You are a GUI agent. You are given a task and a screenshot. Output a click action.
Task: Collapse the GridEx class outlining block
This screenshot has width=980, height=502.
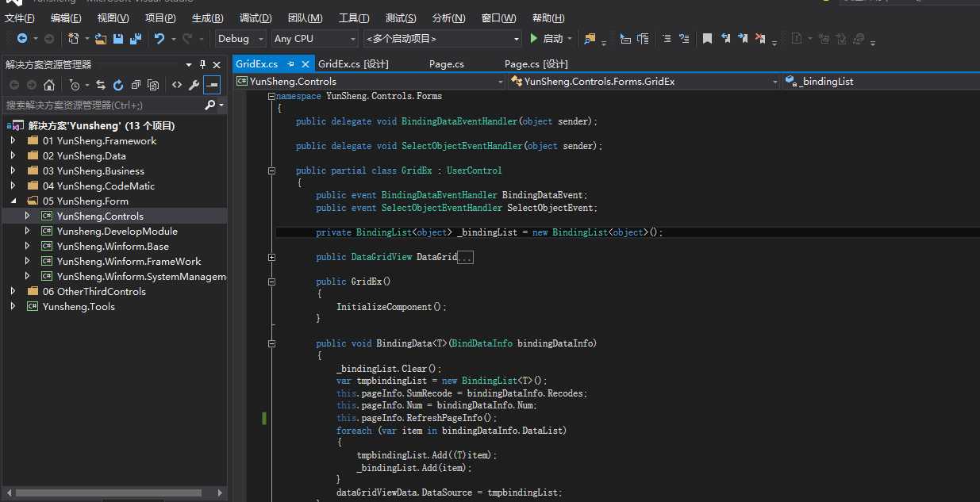271,171
